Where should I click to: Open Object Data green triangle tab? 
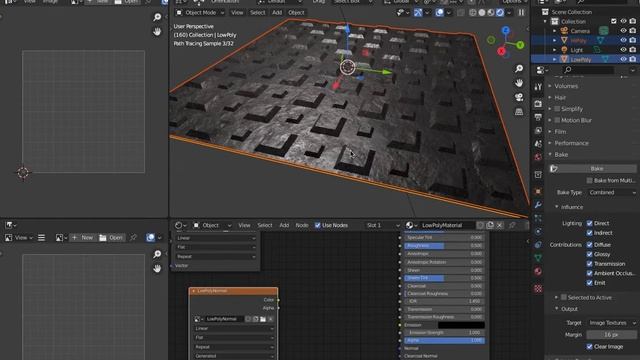point(538,258)
